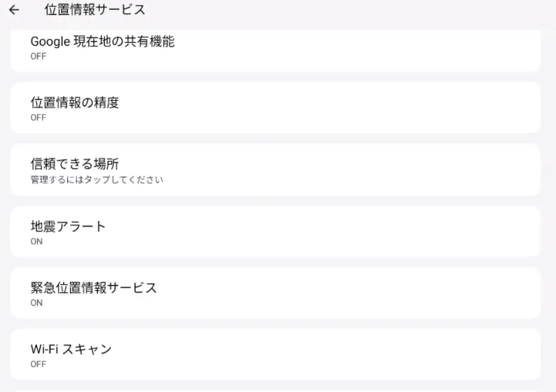Open the 位置情報の精度 setting
This screenshot has height=392, width=556.
pos(75,102)
